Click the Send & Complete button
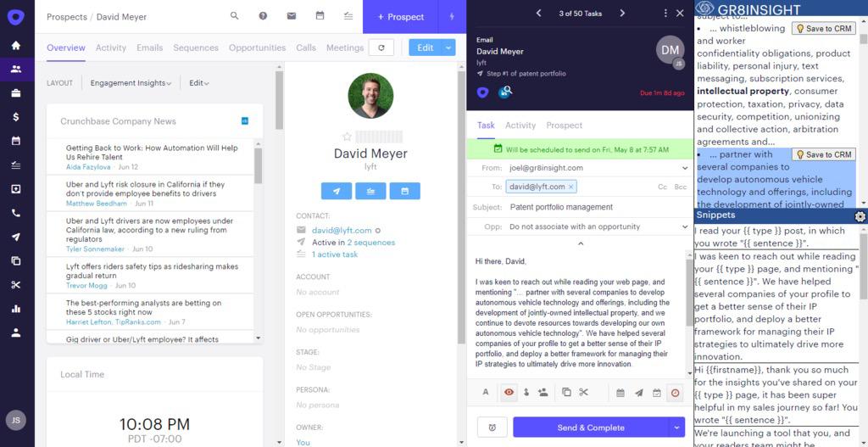 click(591, 427)
